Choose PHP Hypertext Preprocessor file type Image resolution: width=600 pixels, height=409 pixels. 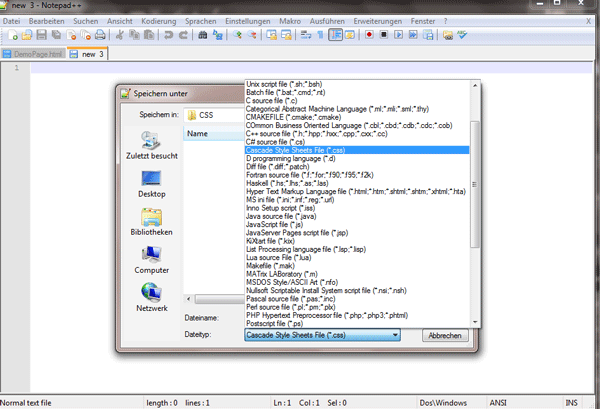point(357,315)
